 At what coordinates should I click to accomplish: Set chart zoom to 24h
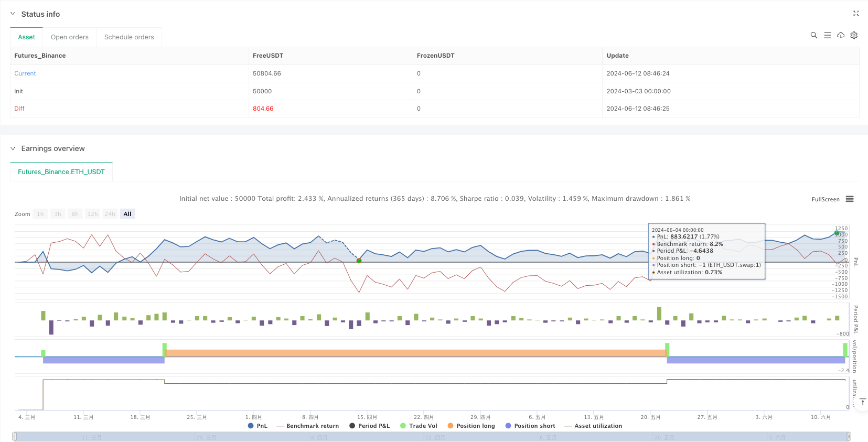pyautogui.click(x=110, y=214)
